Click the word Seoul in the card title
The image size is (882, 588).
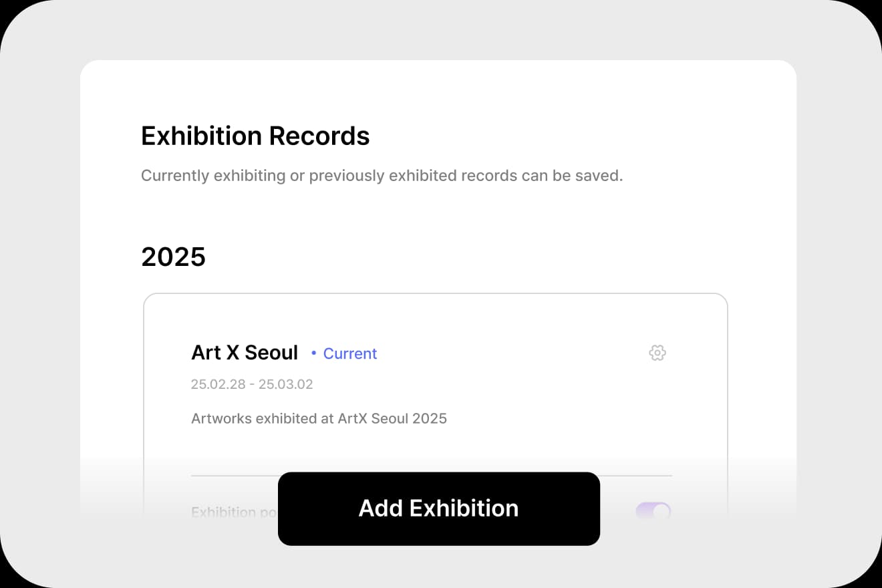coord(271,353)
